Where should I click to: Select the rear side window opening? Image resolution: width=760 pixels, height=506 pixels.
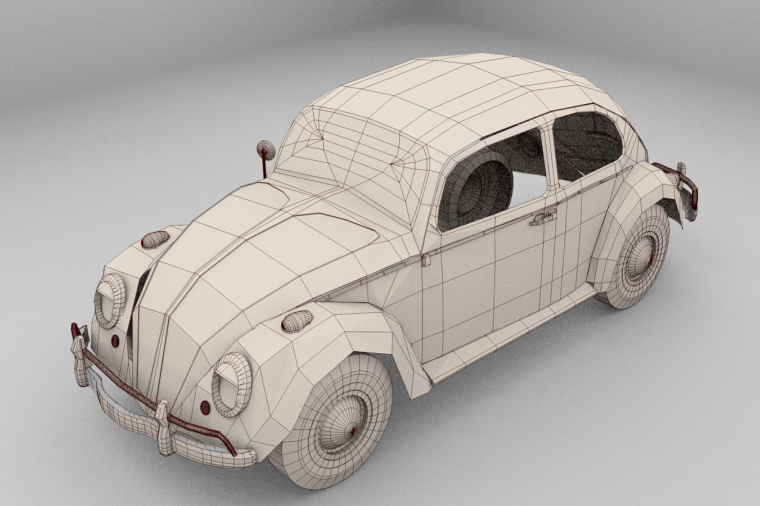click(x=587, y=143)
